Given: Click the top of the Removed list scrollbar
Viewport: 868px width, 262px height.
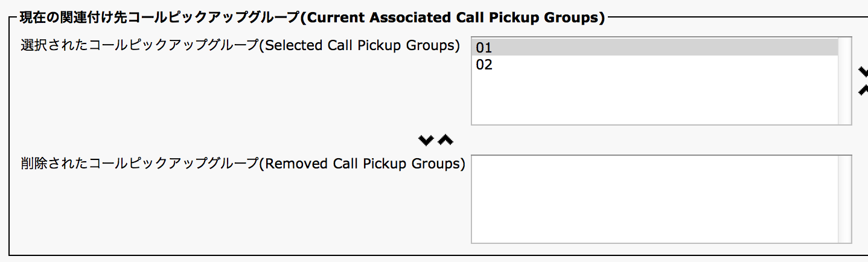Looking at the screenshot, I should tap(844, 161).
